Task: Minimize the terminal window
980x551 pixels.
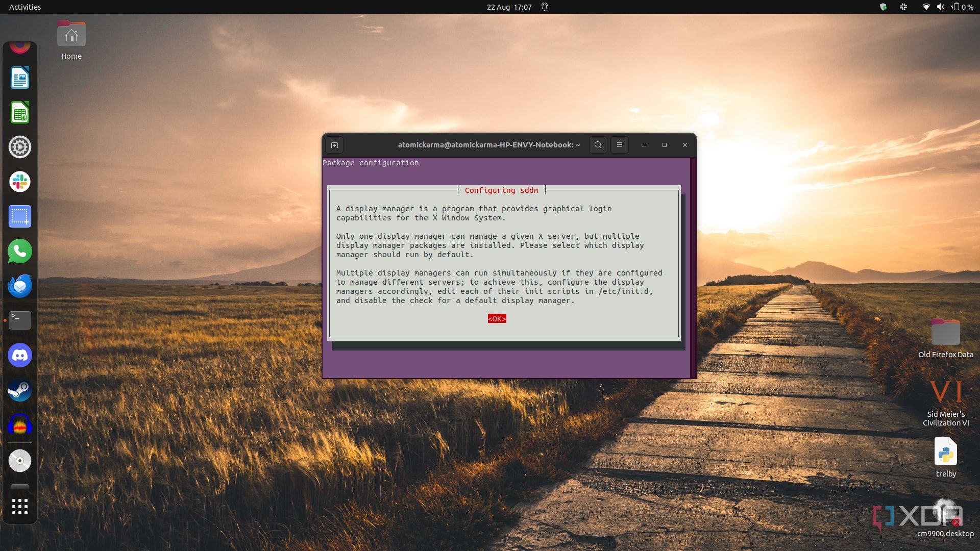Action: (644, 145)
